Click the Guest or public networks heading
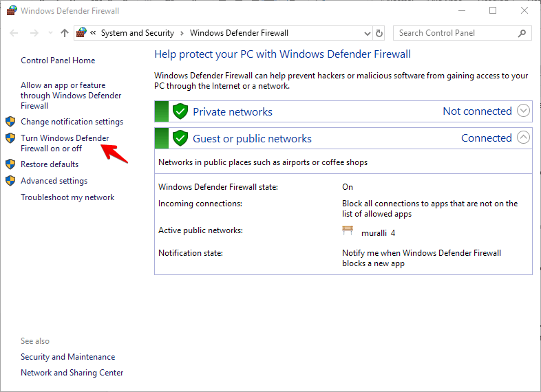Image resolution: width=541 pixels, height=392 pixels. [252, 139]
